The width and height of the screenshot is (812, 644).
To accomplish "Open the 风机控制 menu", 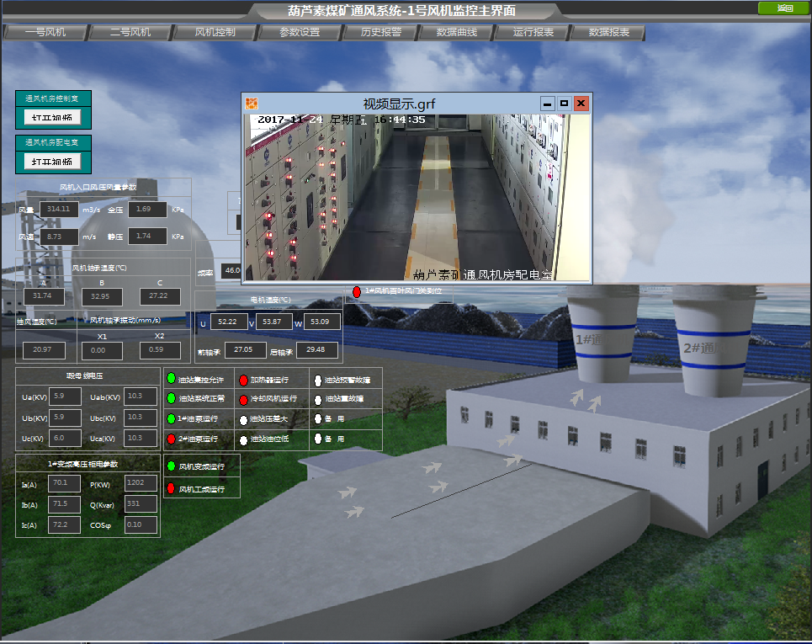I will 215,33.
